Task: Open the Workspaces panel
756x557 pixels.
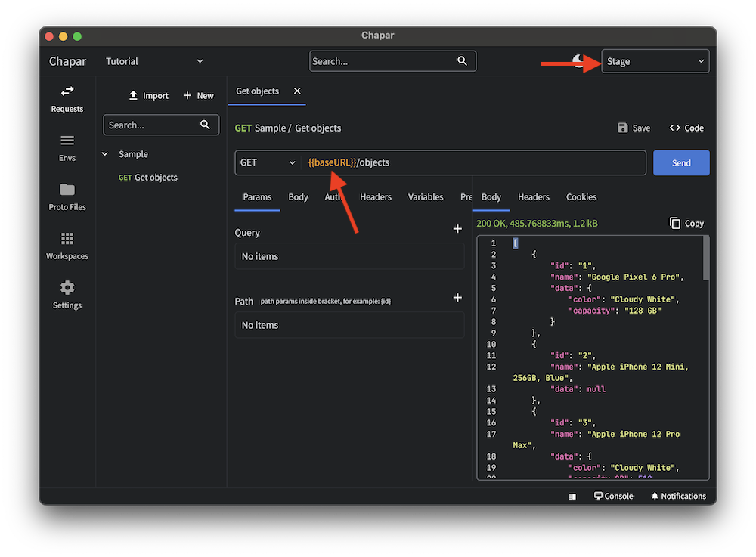Action: coord(67,247)
